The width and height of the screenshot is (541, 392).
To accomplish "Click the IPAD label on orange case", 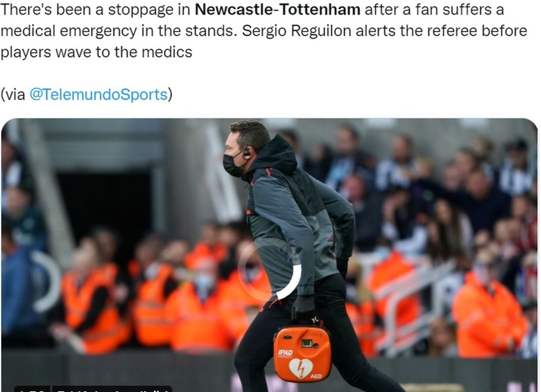I will (285, 353).
